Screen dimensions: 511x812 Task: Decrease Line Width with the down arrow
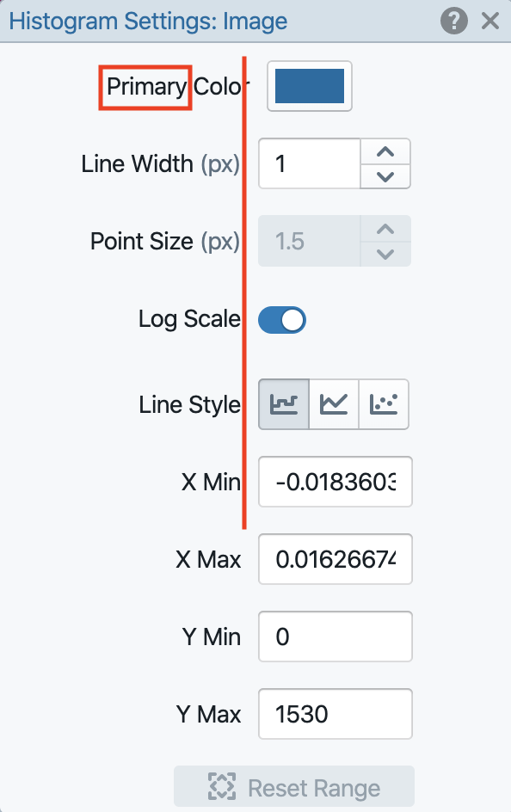coord(385,175)
